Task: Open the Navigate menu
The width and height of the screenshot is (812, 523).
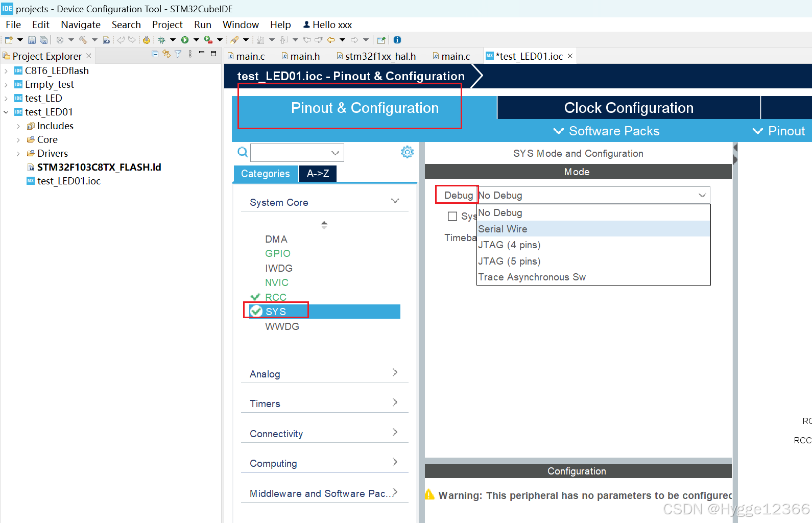Action: pos(81,25)
